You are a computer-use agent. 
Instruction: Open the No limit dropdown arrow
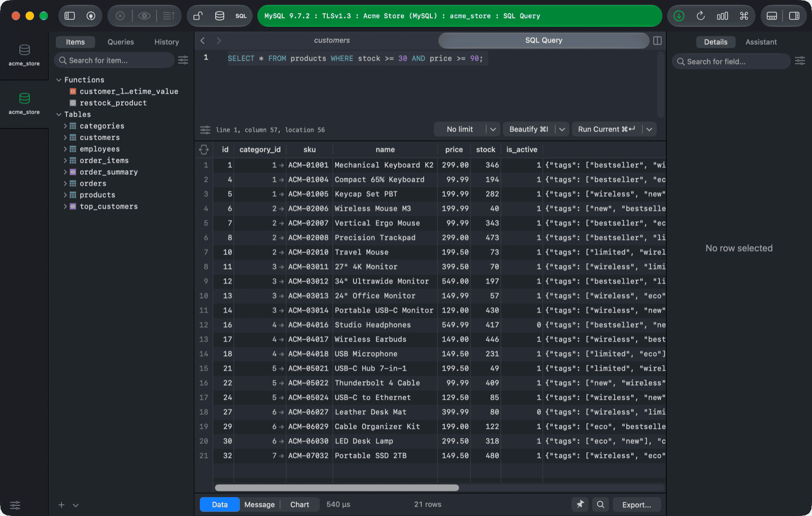click(493, 130)
